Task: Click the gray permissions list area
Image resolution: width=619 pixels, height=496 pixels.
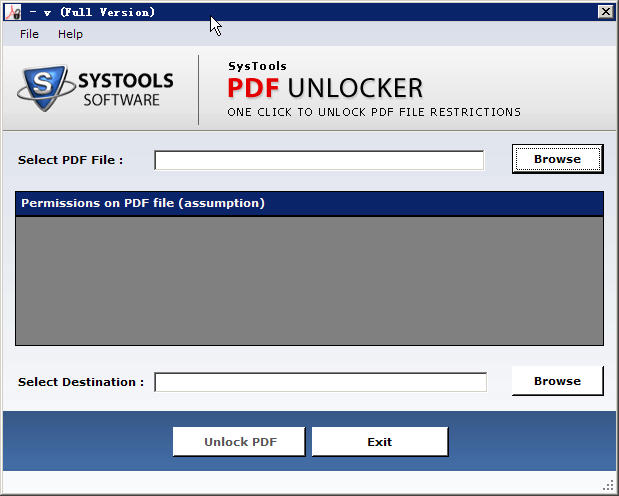Action: pos(309,281)
